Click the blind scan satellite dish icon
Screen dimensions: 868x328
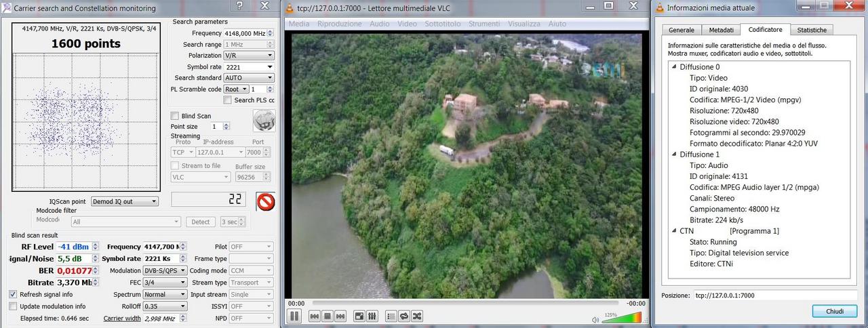(x=264, y=120)
